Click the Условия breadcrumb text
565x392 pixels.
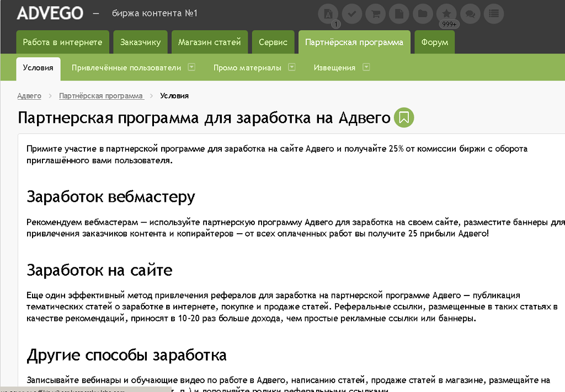click(174, 96)
